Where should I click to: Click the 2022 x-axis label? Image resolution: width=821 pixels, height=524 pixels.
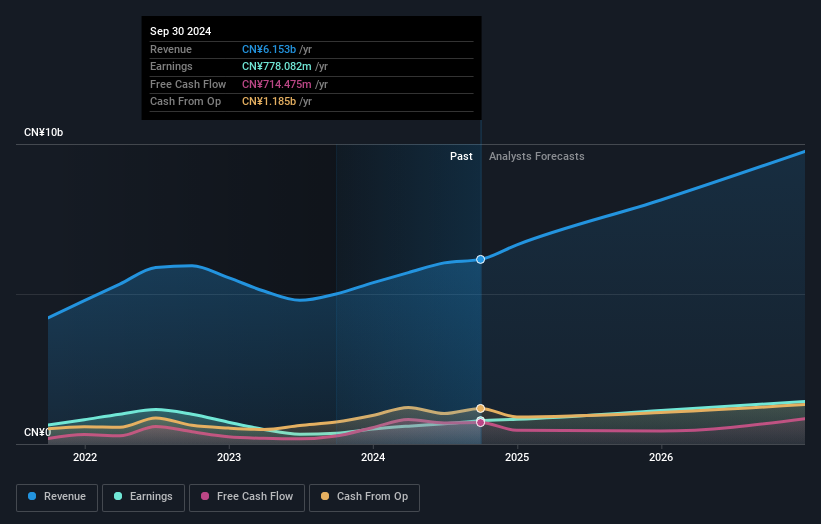[x=85, y=457]
